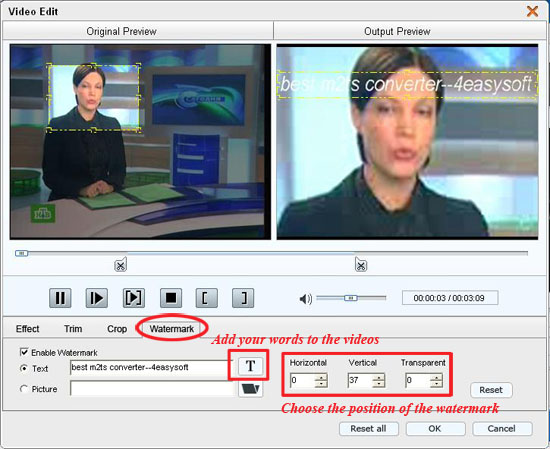Select the Text watermark radio button

[x=24, y=368]
